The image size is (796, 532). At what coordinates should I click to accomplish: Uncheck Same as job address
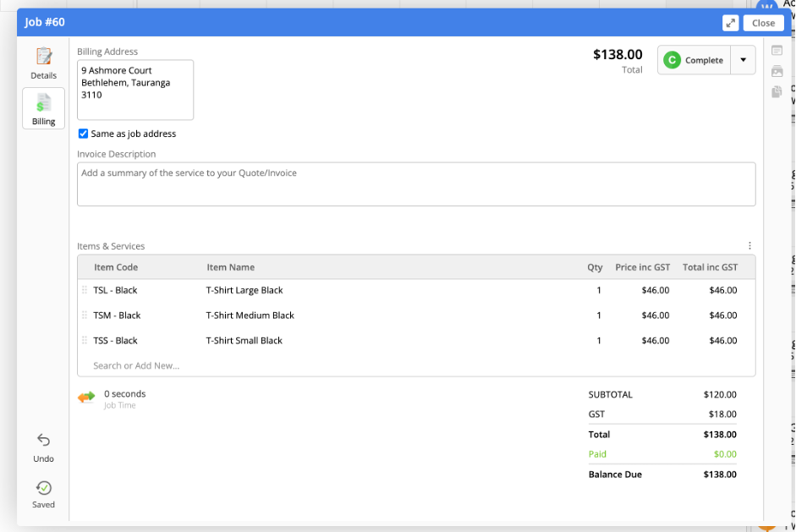pyautogui.click(x=83, y=134)
